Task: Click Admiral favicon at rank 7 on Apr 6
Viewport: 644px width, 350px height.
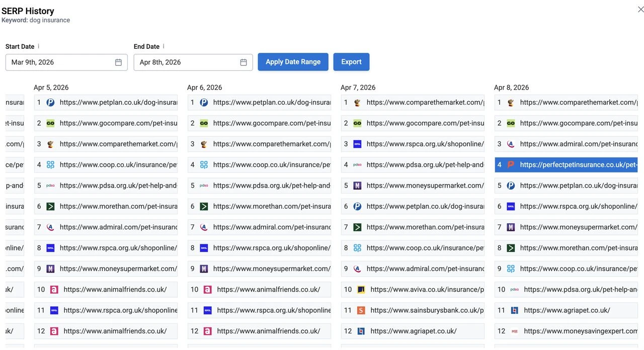Action: pos(204,227)
